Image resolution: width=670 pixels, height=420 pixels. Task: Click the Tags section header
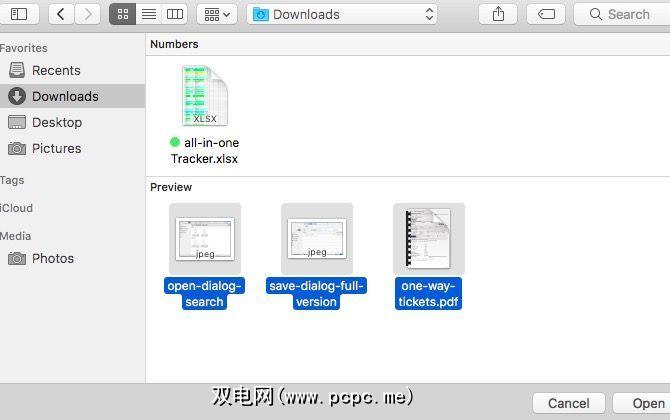pos(12,180)
